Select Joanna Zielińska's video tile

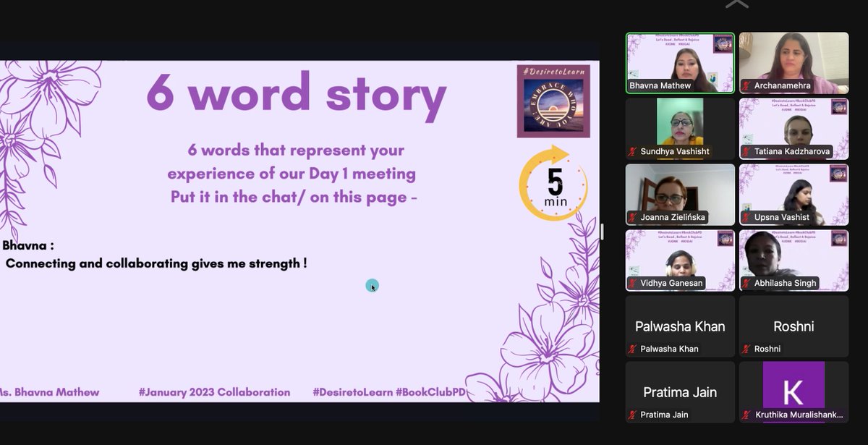click(x=680, y=194)
